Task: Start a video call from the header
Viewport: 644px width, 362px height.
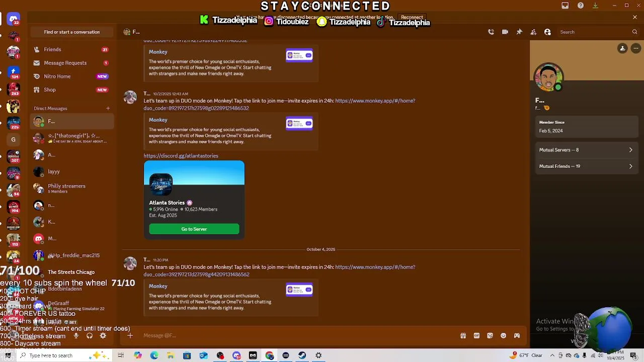Action: [505, 32]
